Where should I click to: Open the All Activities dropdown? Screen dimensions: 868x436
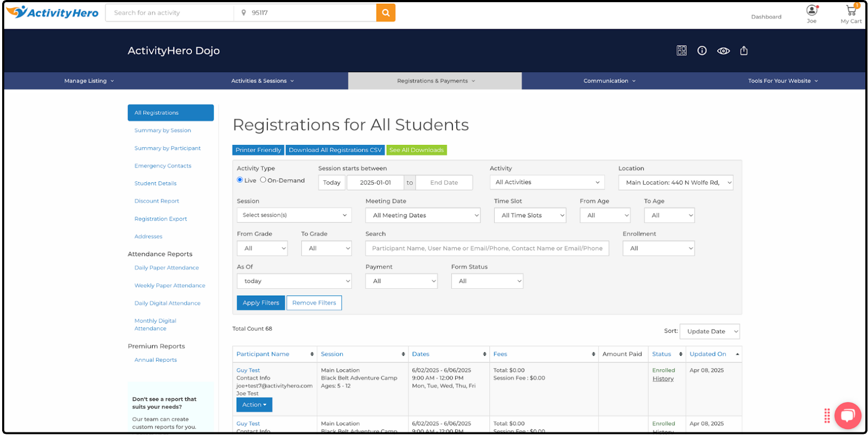click(547, 182)
